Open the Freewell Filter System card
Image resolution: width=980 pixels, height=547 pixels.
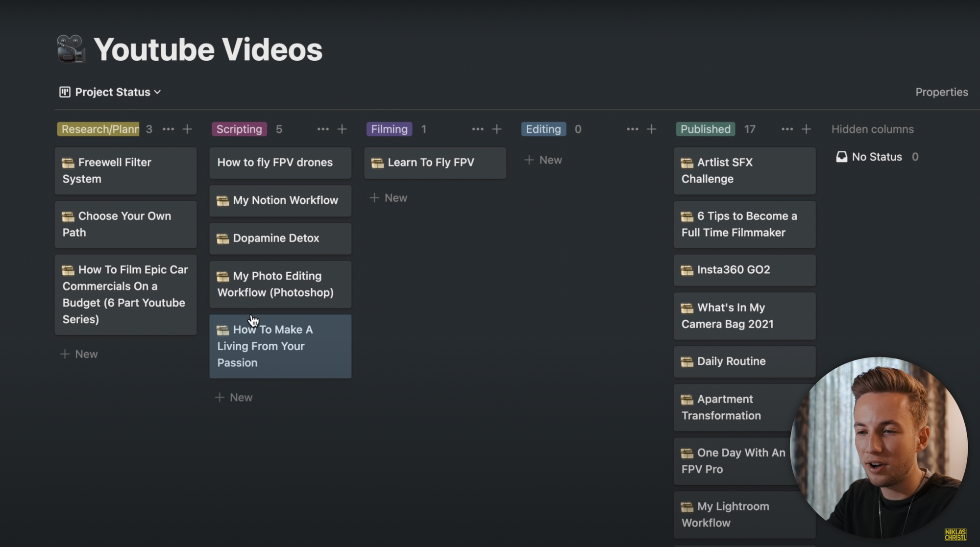click(126, 171)
